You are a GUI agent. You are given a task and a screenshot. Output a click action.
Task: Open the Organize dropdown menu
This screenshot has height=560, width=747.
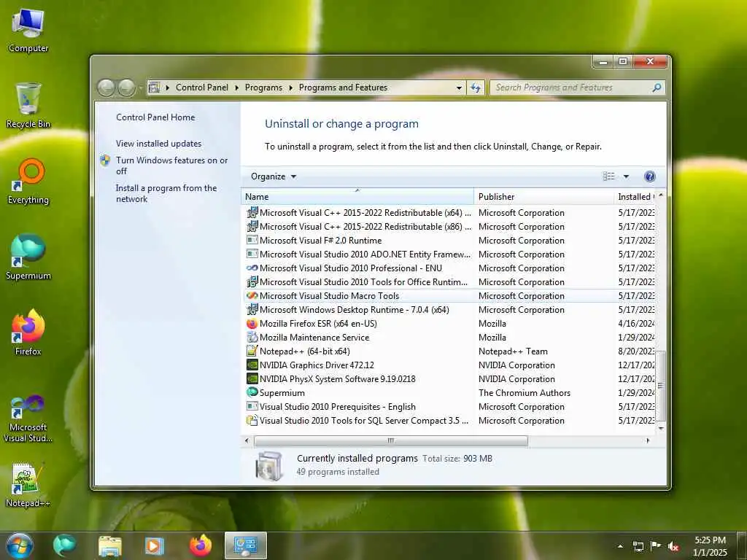click(x=274, y=176)
